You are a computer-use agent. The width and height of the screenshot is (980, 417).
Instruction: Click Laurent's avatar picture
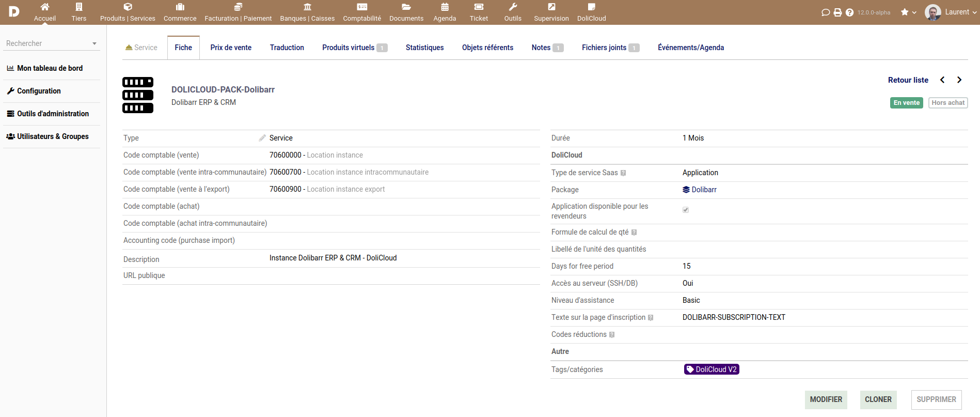[x=933, y=12]
